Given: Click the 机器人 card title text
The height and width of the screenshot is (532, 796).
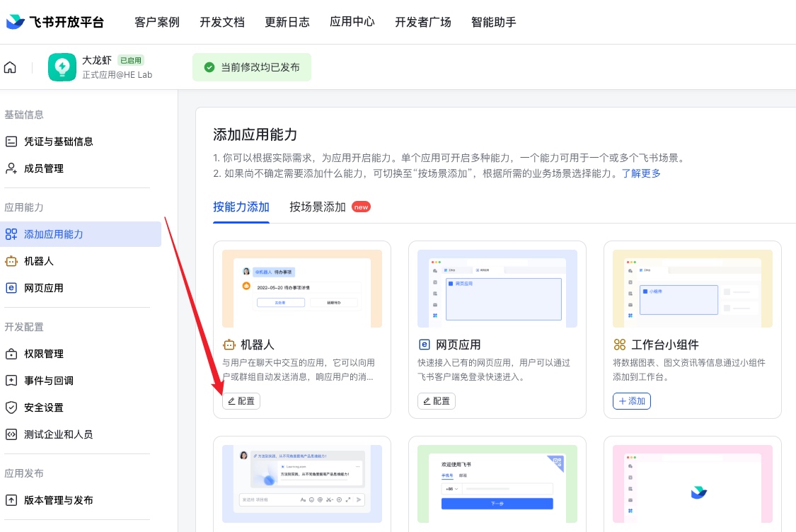Looking at the screenshot, I should tap(258, 345).
